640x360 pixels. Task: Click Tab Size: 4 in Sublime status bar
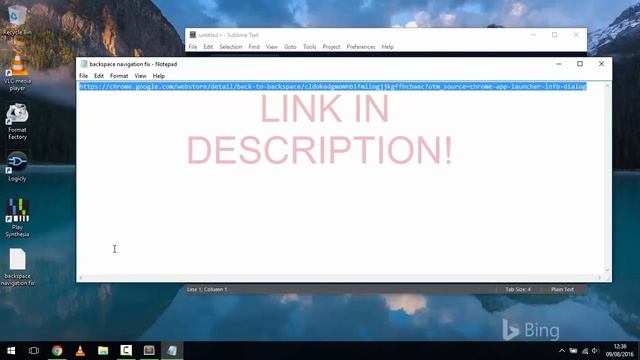point(518,289)
